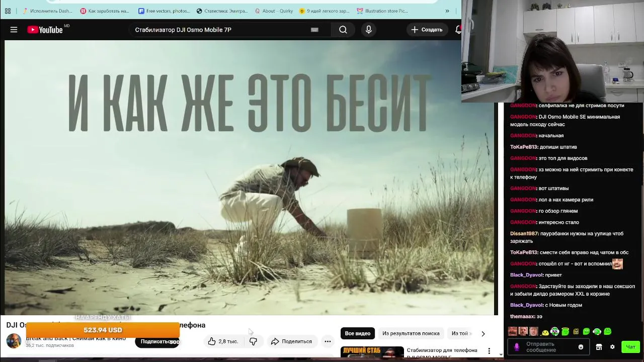Image resolution: width=644 pixels, height=362 pixels.
Task: Click ToKaPeB13 in the 'допиши штатив' message
Action: pyautogui.click(x=524, y=147)
